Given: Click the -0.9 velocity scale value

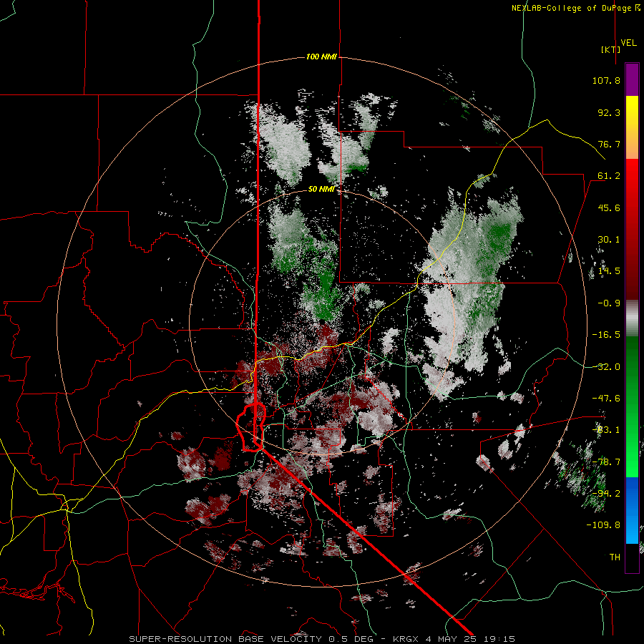Looking at the screenshot, I should coord(609,303).
